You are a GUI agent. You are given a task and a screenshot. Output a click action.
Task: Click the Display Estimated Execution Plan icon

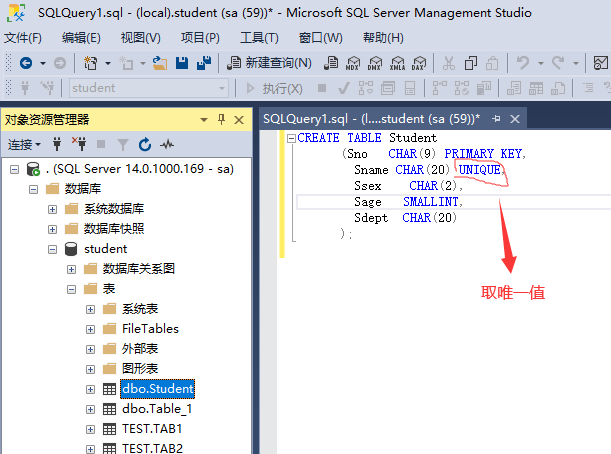click(x=366, y=88)
